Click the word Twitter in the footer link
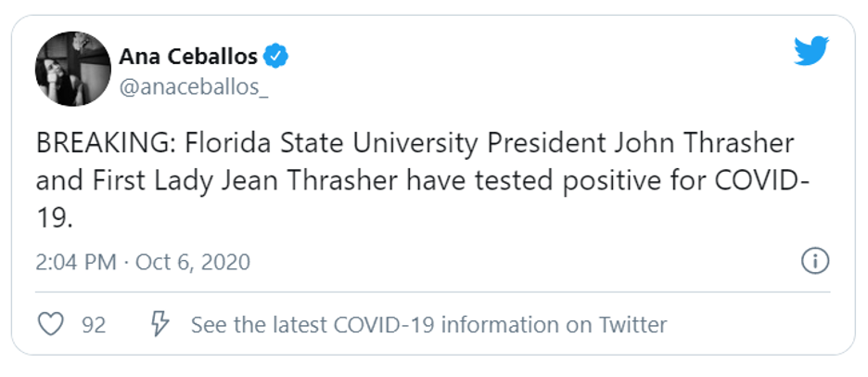 coord(632,325)
